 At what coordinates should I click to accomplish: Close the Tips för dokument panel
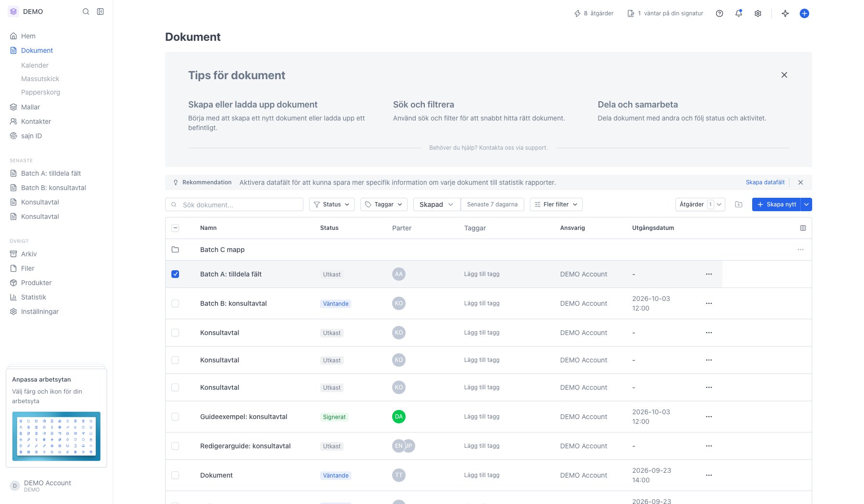pos(784,75)
